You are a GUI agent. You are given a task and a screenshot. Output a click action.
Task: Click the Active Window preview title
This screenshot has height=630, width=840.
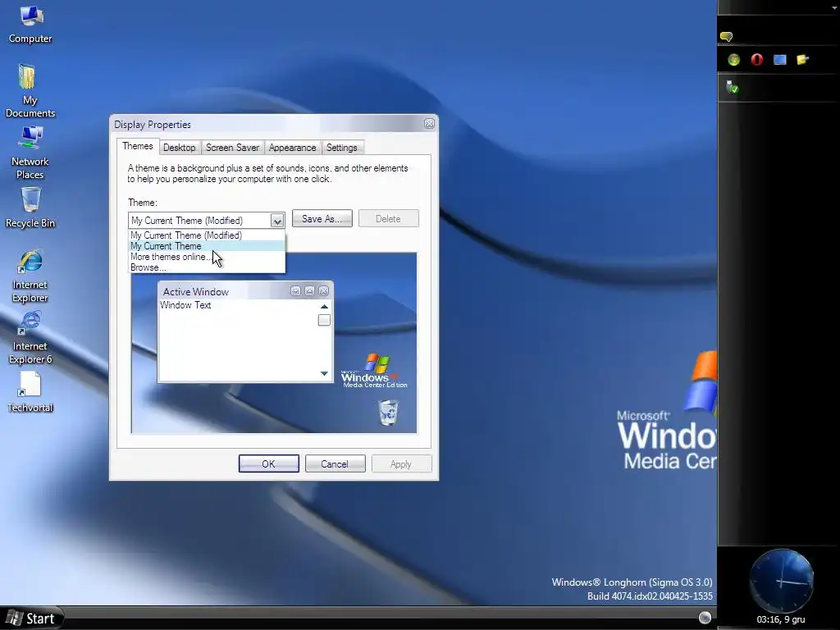click(x=195, y=292)
